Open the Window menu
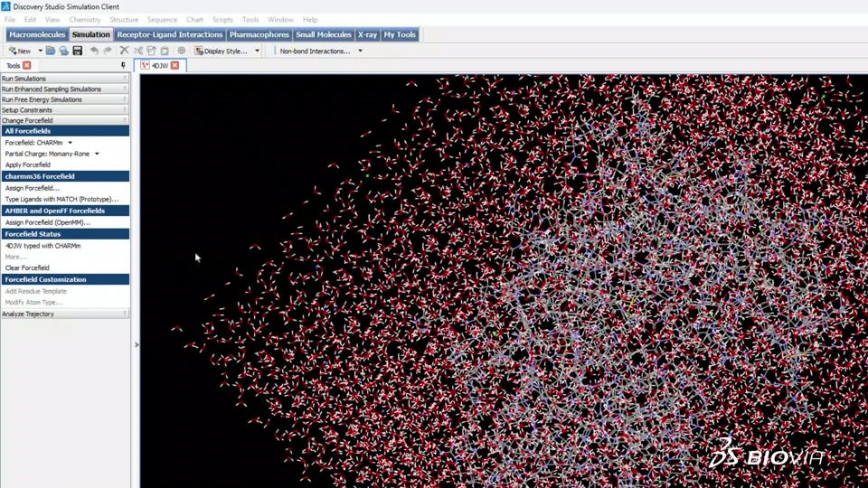This screenshot has height=488, width=868. (280, 19)
